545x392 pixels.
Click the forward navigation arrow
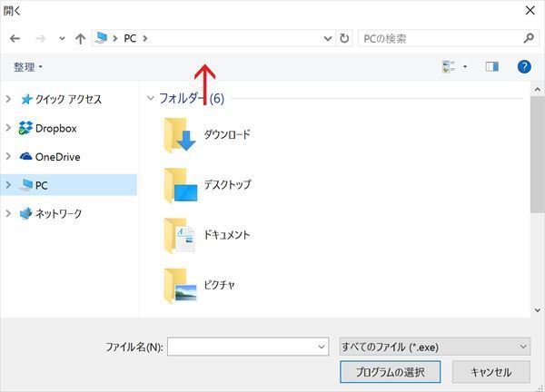(40, 38)
